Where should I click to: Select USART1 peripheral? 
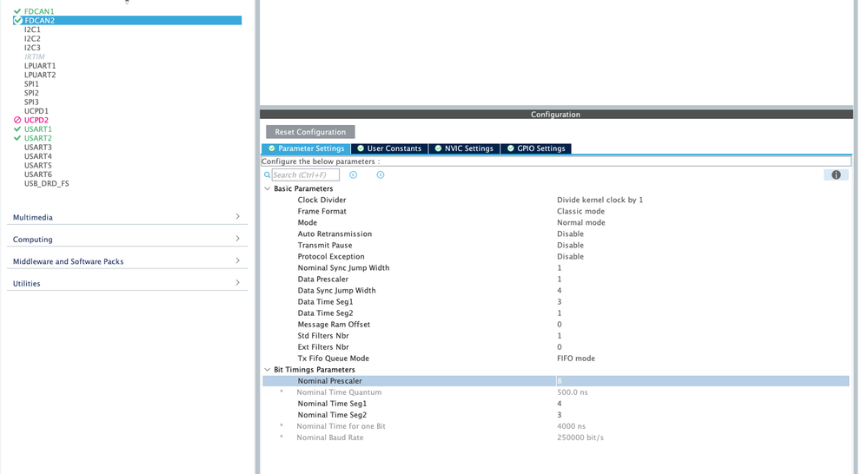pos(37,128)
